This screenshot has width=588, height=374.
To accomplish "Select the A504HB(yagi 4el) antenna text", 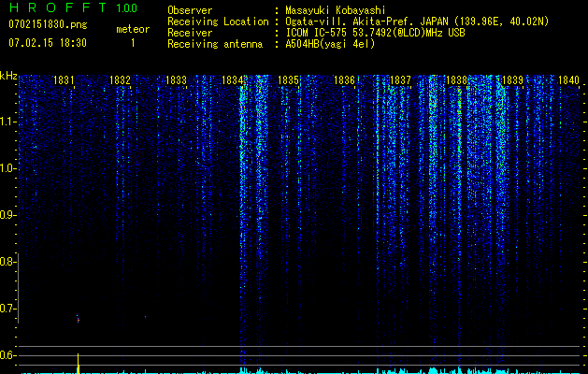I will point(330,44).
